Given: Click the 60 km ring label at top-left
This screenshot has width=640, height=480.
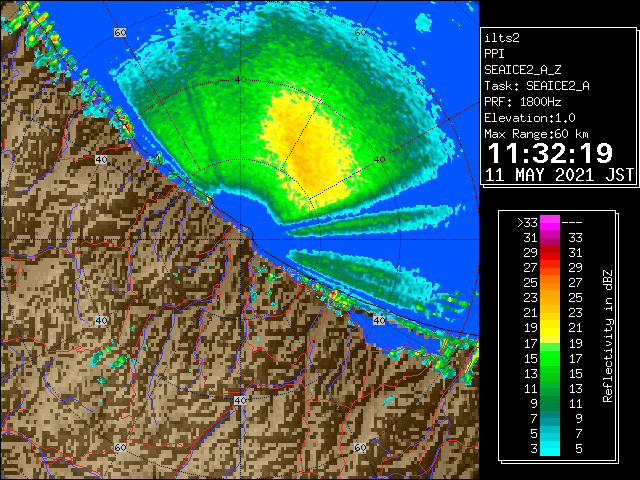Looking at the screenshot, I should [120, 32].
